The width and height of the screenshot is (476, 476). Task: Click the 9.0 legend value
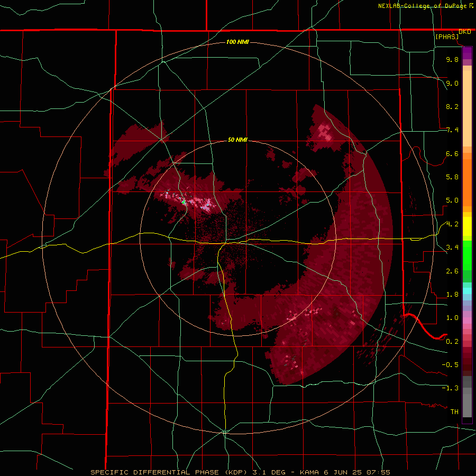452,83
